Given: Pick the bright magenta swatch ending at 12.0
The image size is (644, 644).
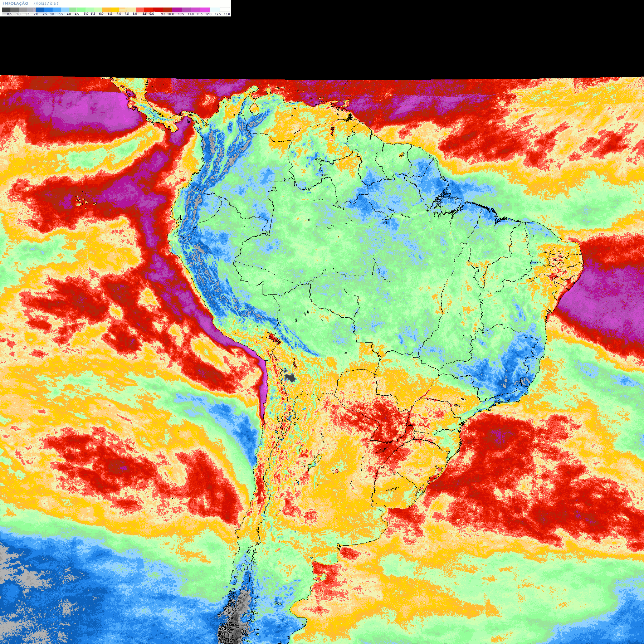Looking at the screenshot, I should click(205, 10).
